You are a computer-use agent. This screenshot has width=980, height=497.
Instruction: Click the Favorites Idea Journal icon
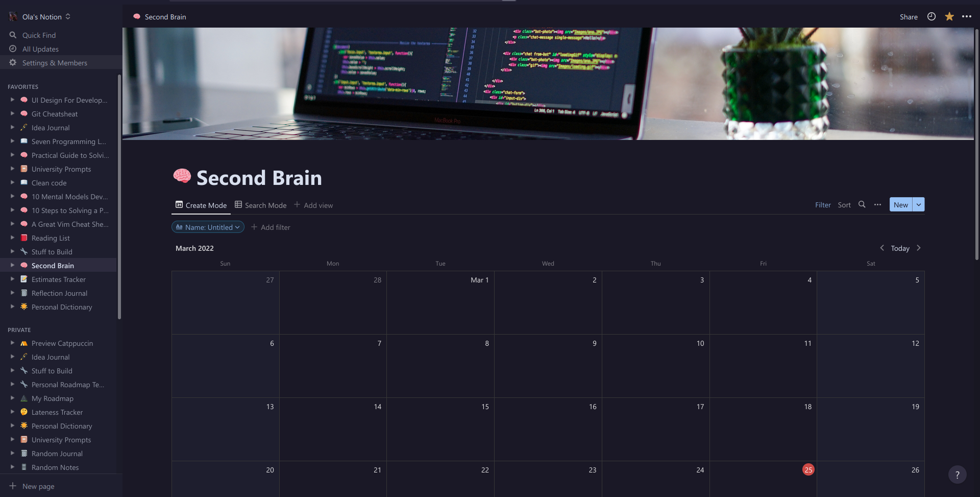(x=24, y=127)
